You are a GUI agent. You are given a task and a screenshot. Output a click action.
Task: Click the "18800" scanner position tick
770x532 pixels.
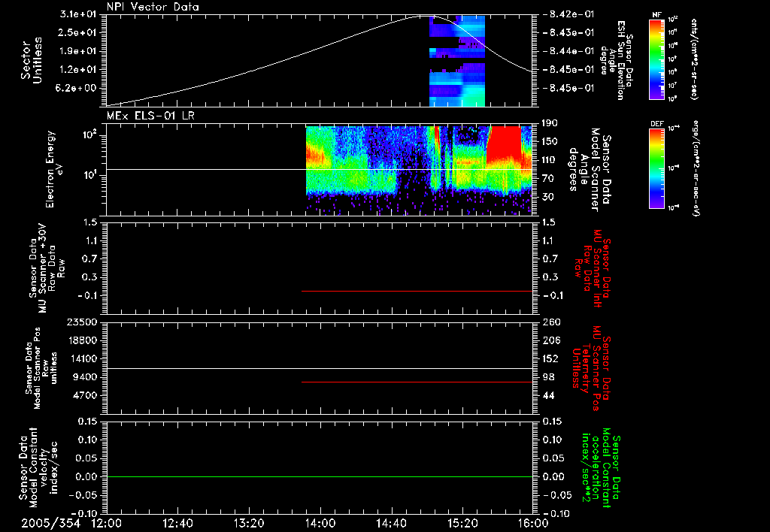tap(82, 340)
